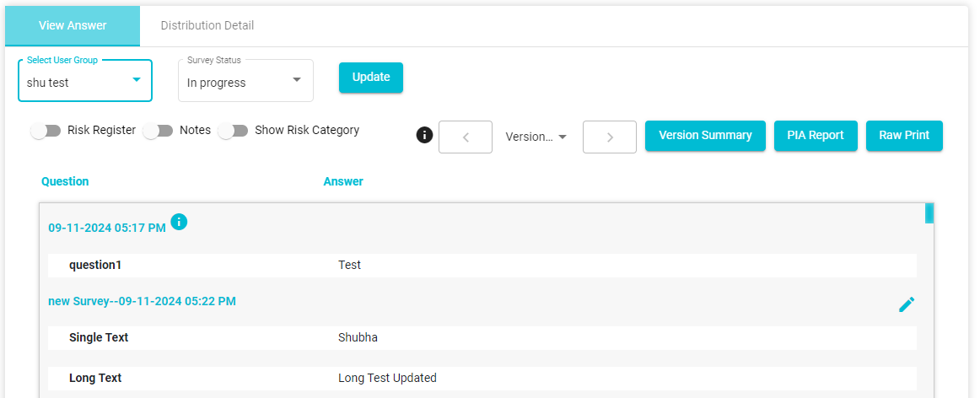Click the pencil edit icon for new Survey
The width and height of the screenshot is (980, 398).
click(907, 304)
